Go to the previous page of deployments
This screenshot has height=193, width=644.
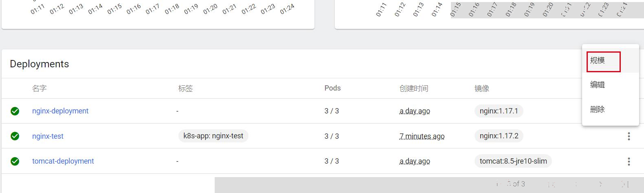pos(576,184)
